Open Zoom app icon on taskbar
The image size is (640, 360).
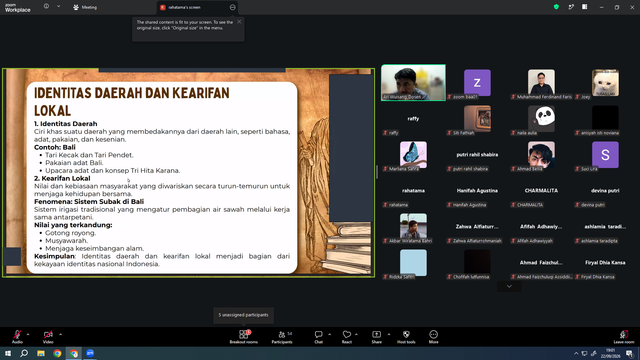pyautogui.click(x=90, y=353)
